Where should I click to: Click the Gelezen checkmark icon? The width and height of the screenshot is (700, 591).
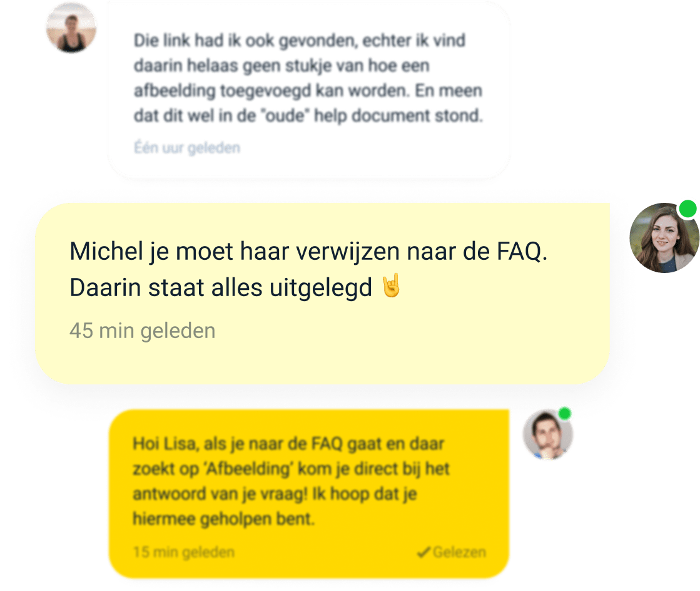point(424,553)
